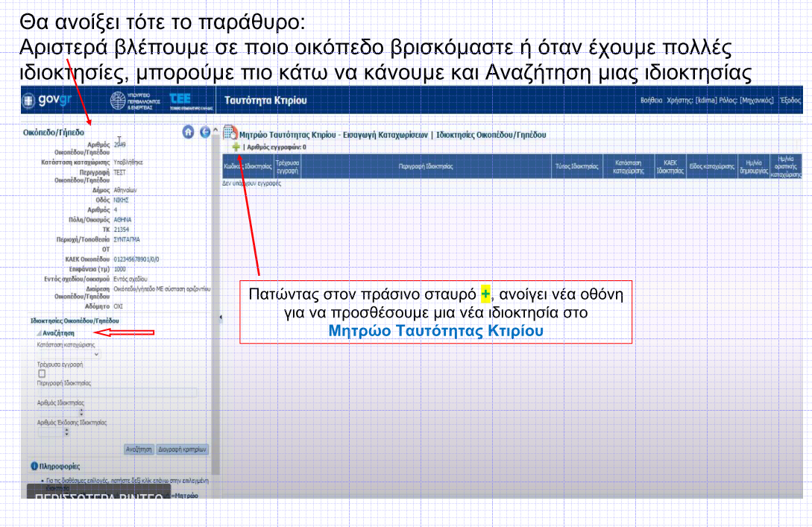Toggle the Τρέχουσα εγγραφή checkbox
The width and height of the screenshot is (812, 527).
click(43, 373)
